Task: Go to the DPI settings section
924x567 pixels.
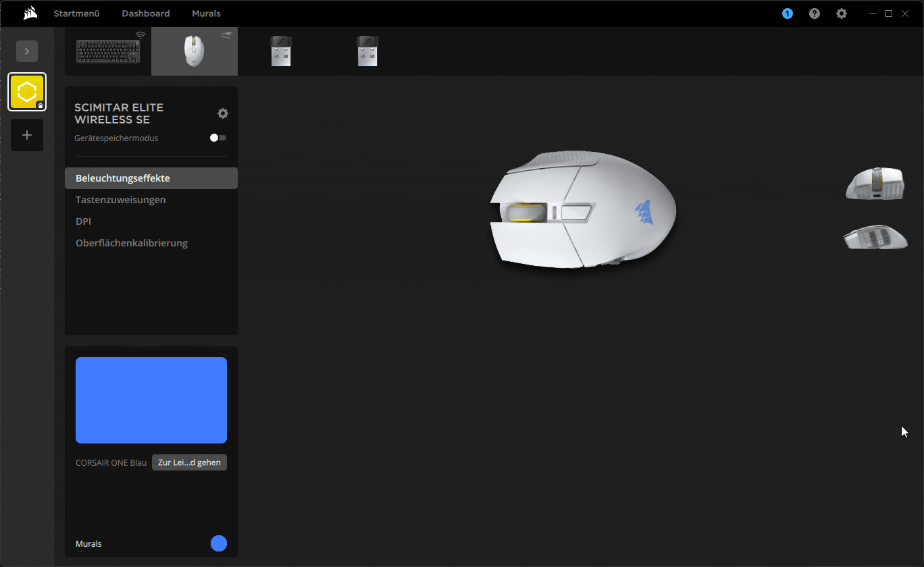Action: point(84,221)
